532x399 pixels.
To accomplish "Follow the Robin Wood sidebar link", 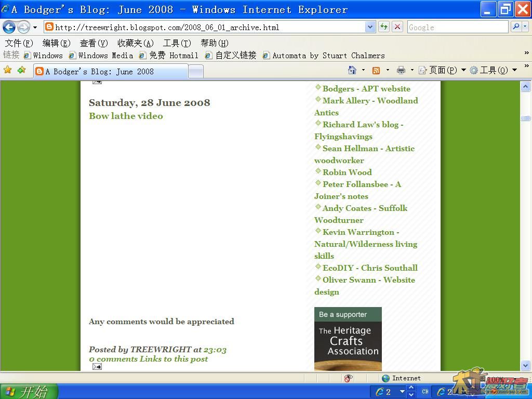I will click(x=347, y=172).
